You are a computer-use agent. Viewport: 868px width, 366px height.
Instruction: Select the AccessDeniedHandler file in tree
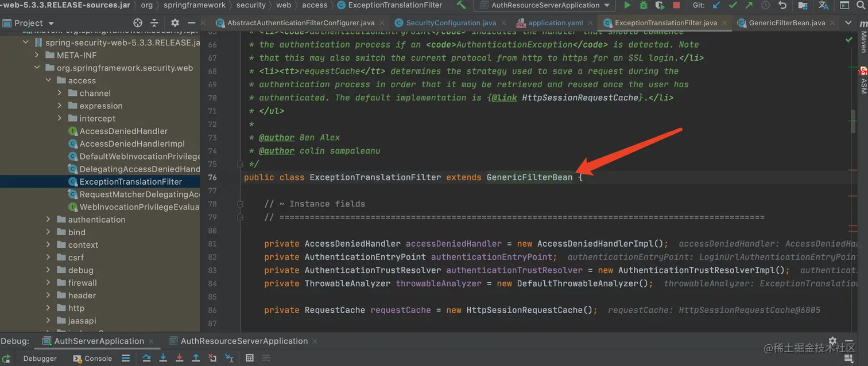point(123,131)
